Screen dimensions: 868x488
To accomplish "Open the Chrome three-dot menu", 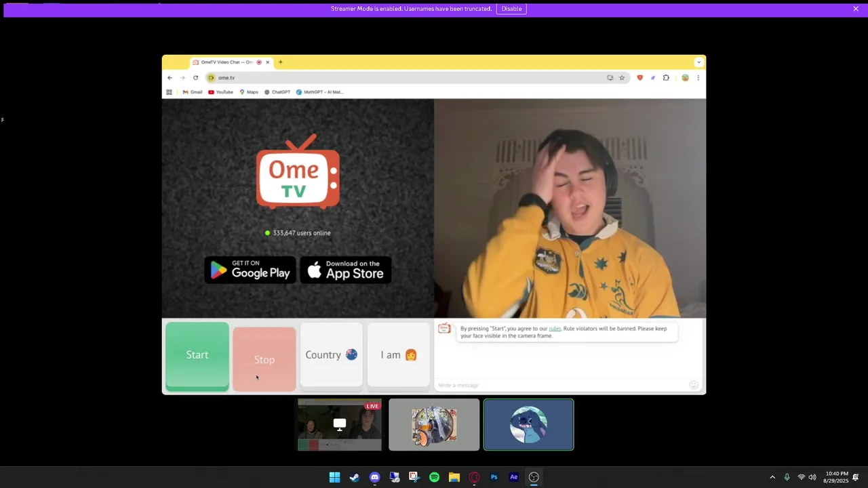I will pos(698,78).
